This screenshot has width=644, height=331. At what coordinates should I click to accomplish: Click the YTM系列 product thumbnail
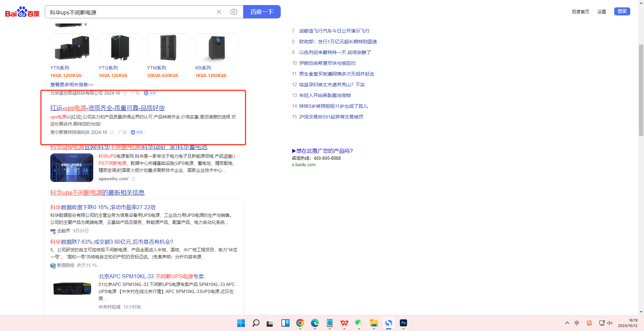tap(168, 48)
